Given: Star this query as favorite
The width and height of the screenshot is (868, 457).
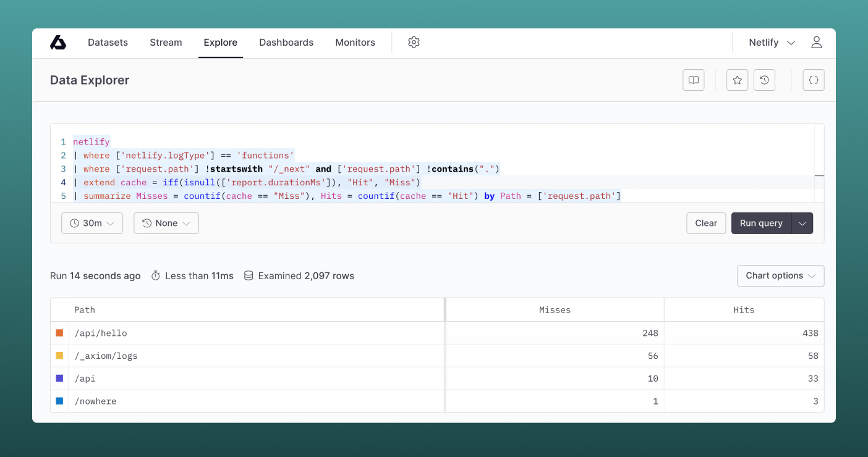Looking at the screenshot, I should coord(738,80).
